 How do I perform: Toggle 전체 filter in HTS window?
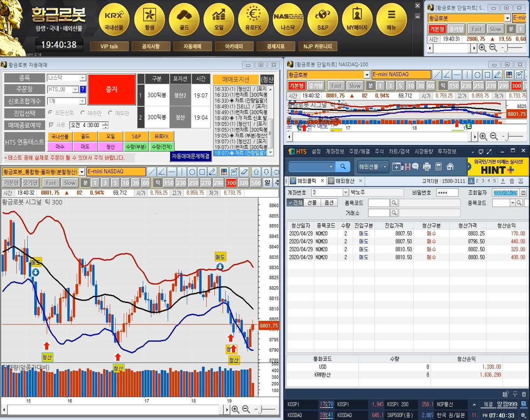tap(295, 203)
